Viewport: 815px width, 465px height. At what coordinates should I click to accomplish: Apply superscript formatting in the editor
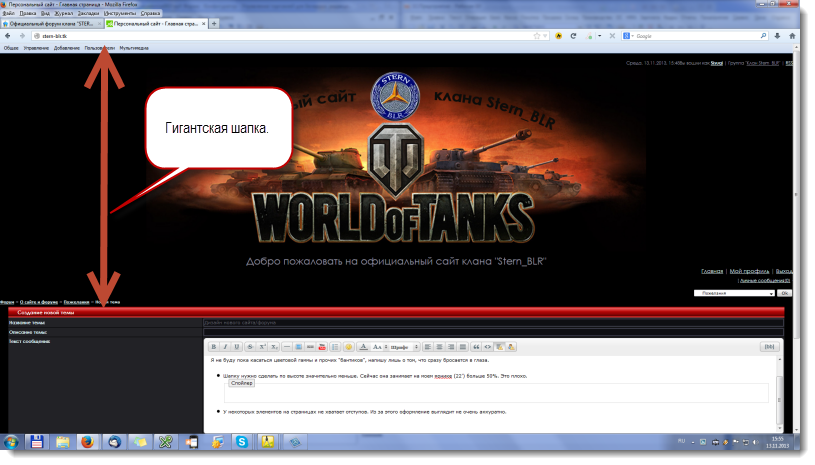coord(262,347)
